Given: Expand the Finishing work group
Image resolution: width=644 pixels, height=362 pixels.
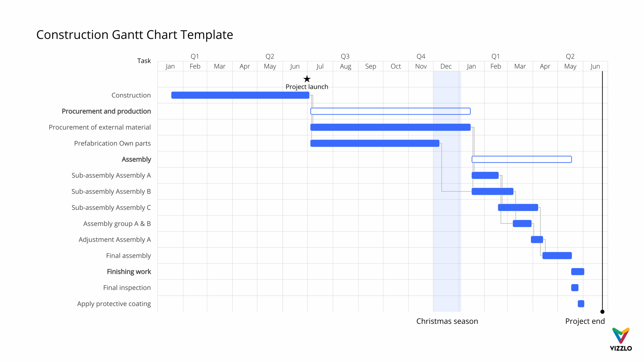Looking at the screenshot, I should point(129,271).
